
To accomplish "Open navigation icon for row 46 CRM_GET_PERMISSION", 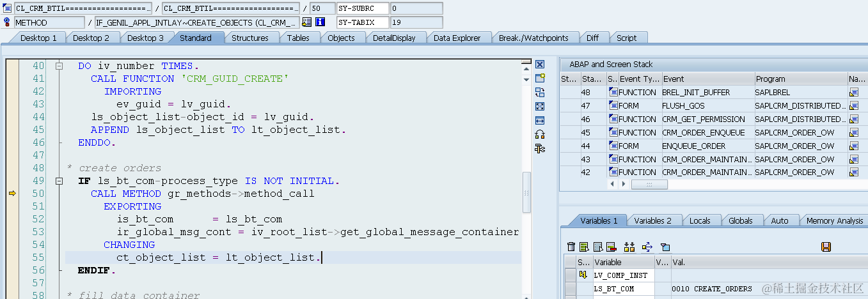I will click(854, 119).
